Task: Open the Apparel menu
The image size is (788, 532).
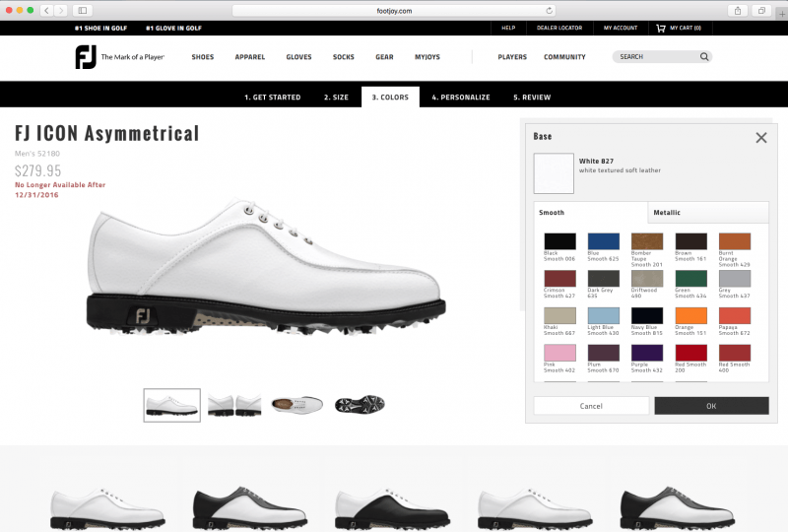Action: pos(250,57)
